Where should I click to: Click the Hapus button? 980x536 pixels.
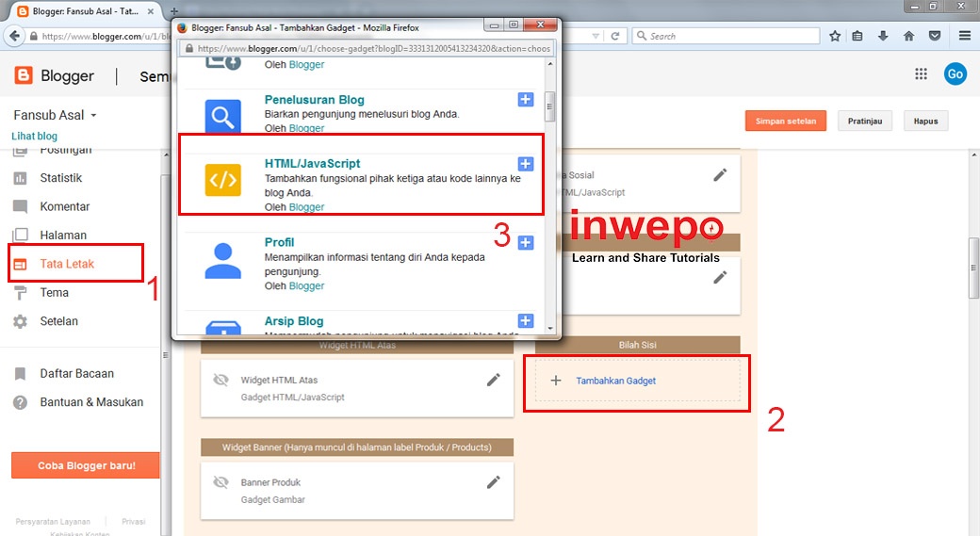pyautogui.click(x=925, y=122)
